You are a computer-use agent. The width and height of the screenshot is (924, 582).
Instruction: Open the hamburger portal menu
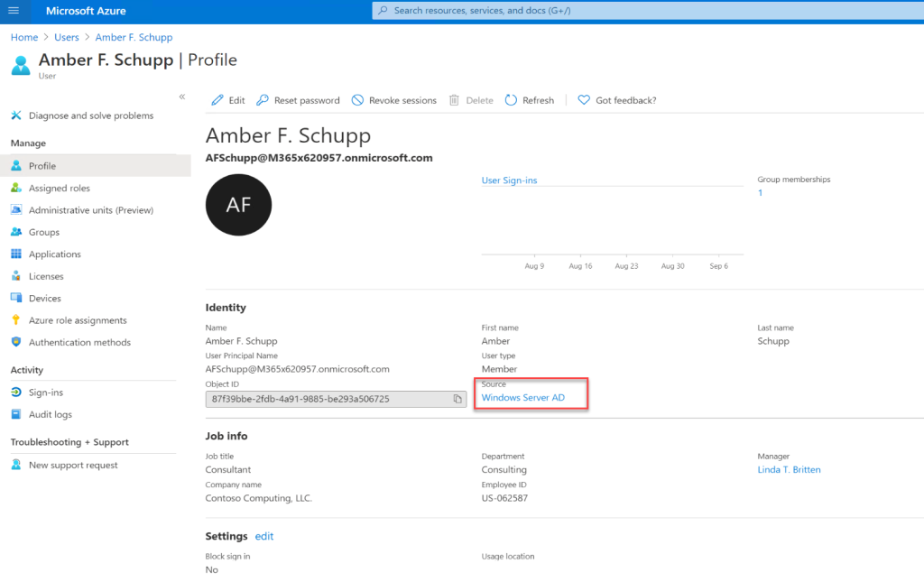[13, 11]
